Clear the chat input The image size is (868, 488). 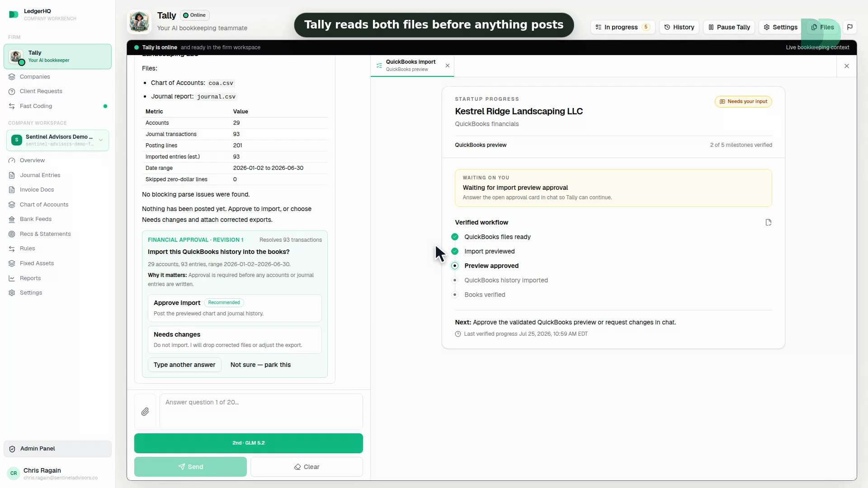pos(307,467)
